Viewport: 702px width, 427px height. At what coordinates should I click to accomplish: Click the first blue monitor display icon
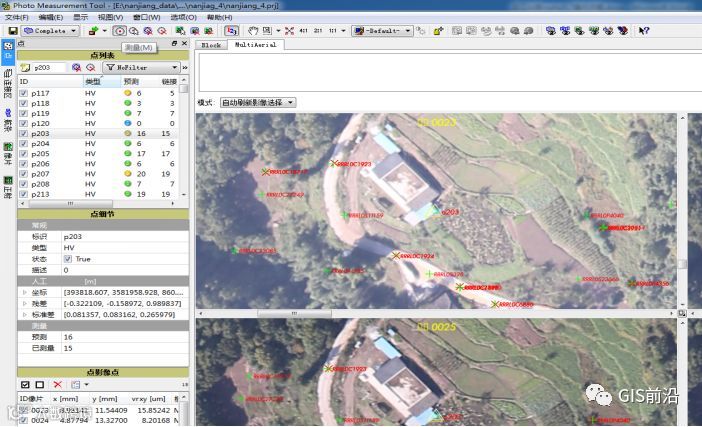click(x=551, y=31)
